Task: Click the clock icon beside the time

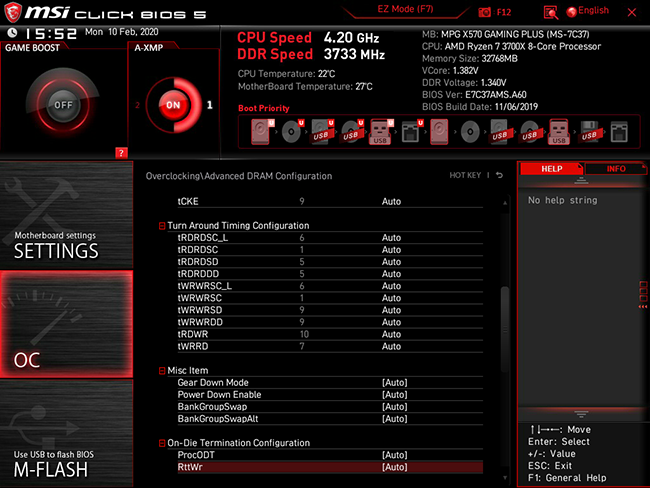Action: tap(12, 32)
